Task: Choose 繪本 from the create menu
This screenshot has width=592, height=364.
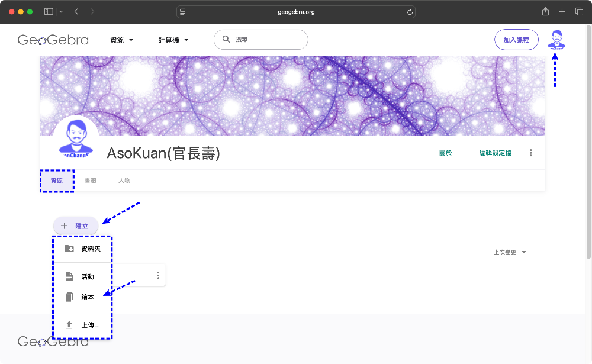Action: [82, 297]
